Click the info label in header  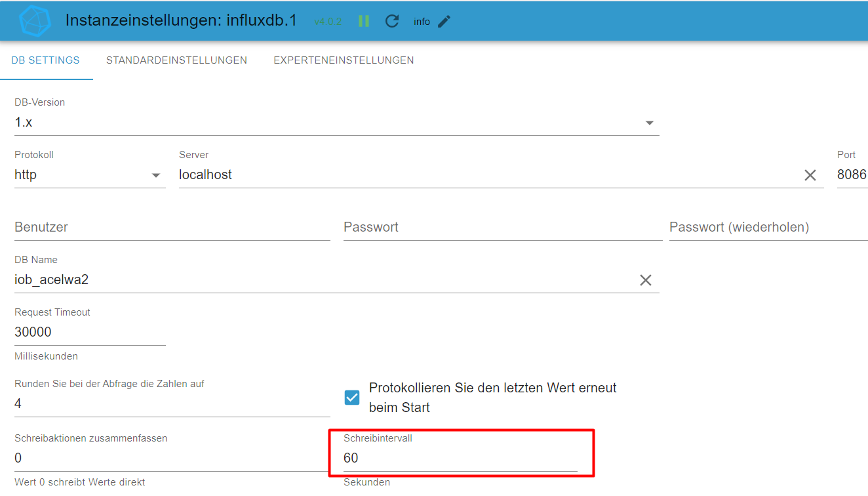[x=422, y=22]
